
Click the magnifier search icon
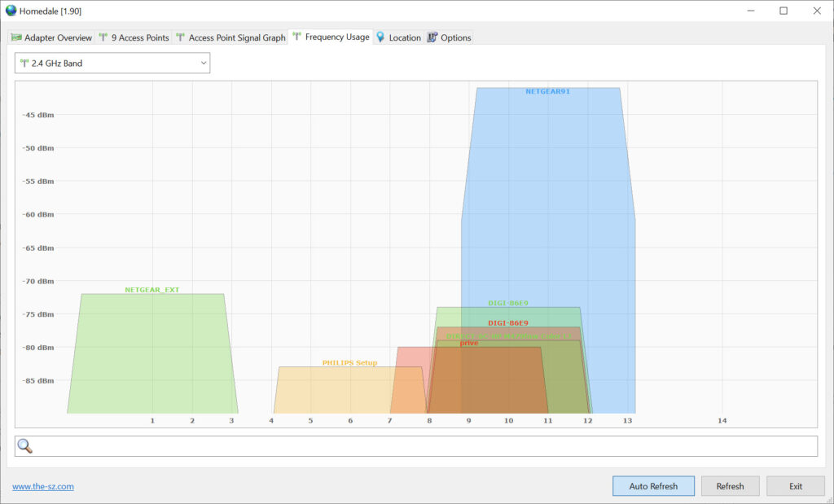(24, 446)
